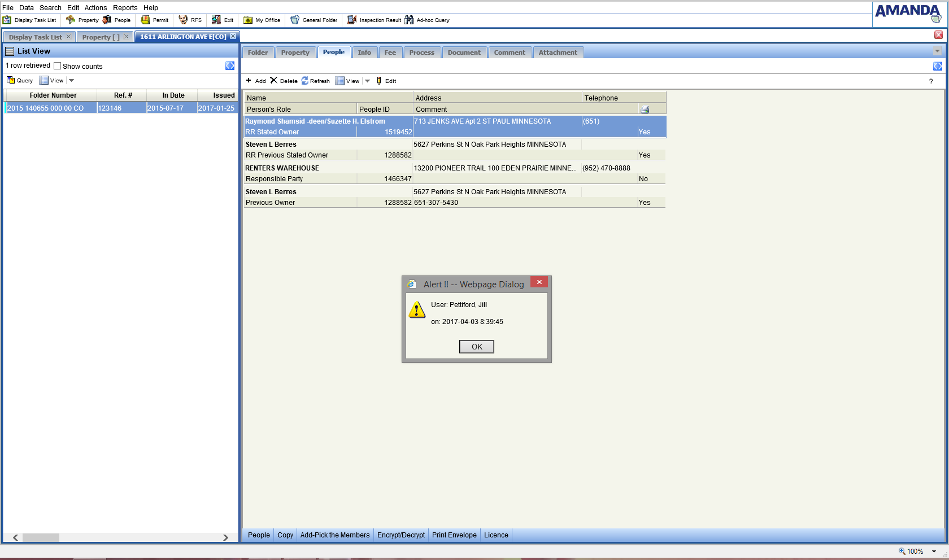949x560 pixels.
Task: Click the Display Task List toolbar icon
Action: point(7,20)
